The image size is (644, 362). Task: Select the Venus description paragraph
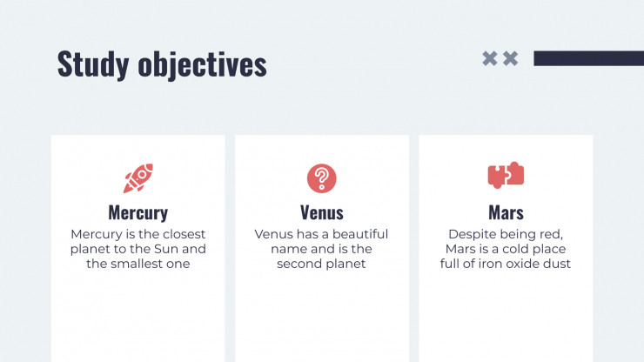[321, 249]
